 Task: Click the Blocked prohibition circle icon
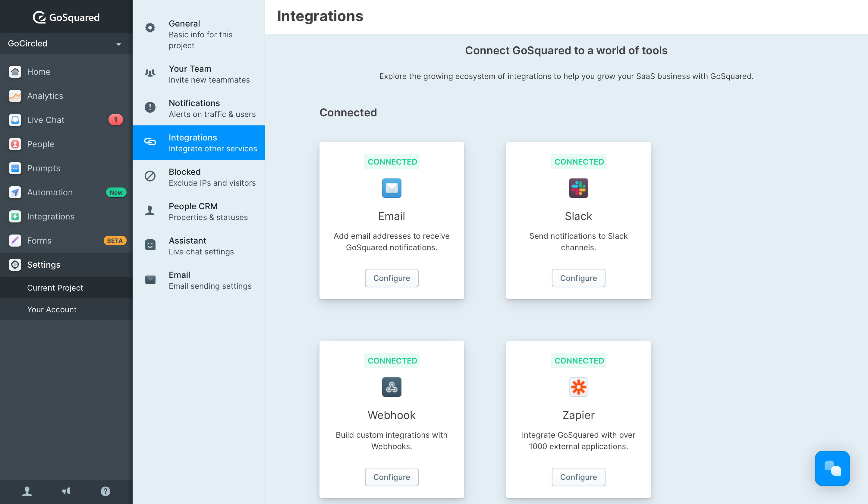(150, 176)
